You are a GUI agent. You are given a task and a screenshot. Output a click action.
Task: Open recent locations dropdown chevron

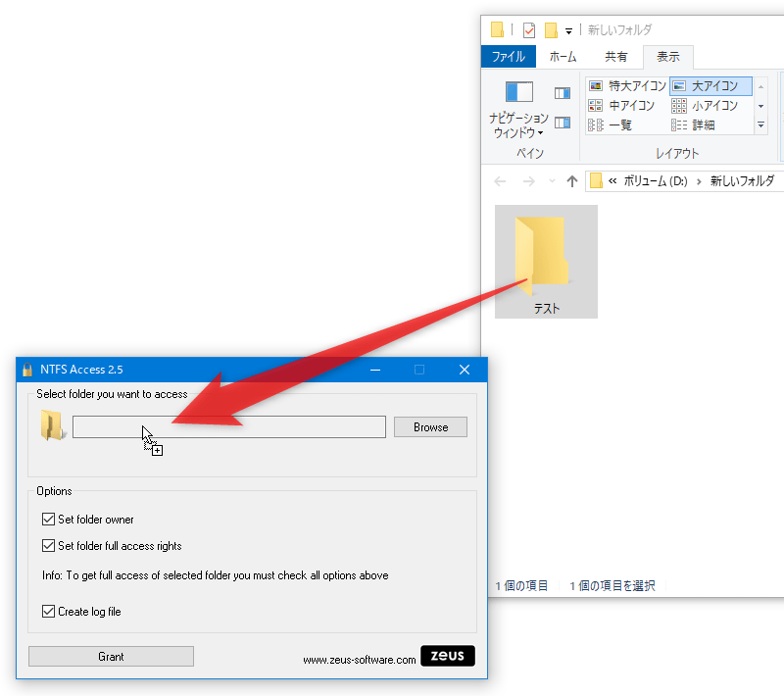pos(552,181)
